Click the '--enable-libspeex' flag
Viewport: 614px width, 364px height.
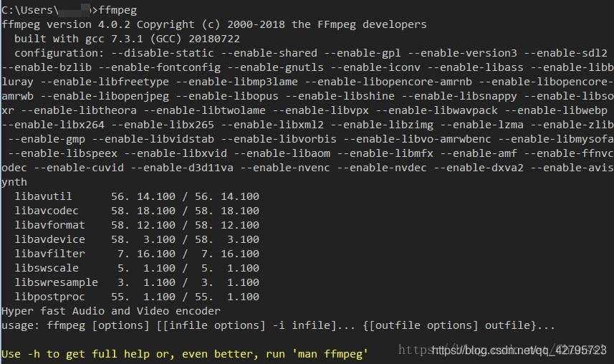click(62, 153)
